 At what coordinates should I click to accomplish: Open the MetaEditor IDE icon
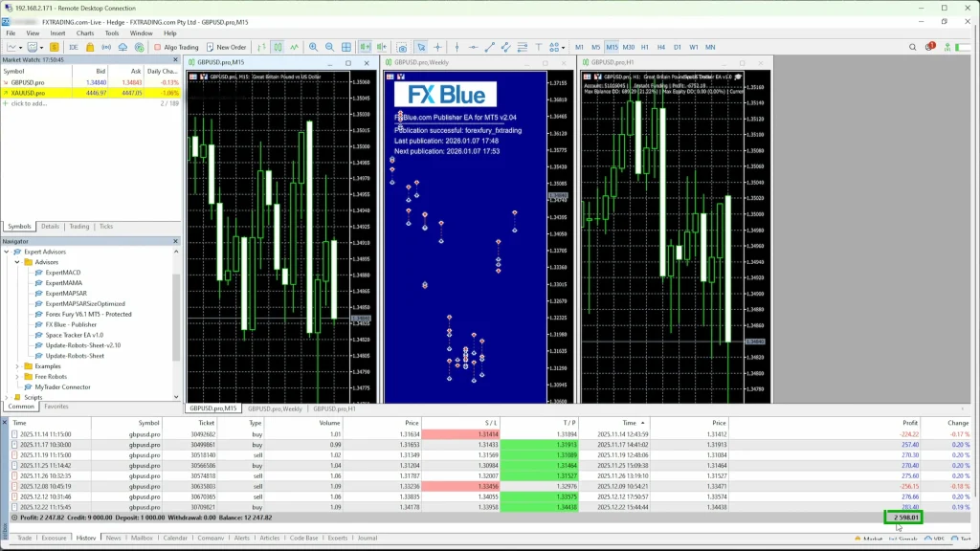coord(73,47)
